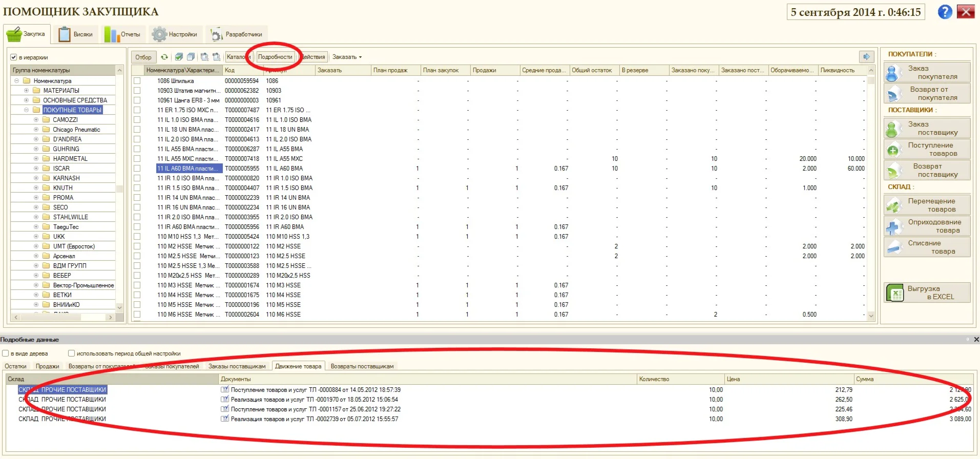Image resolution: width=980 pixels, height=459 pixels.
Task: Open Поступление товаров with green plus
Action: pos(927,149)
